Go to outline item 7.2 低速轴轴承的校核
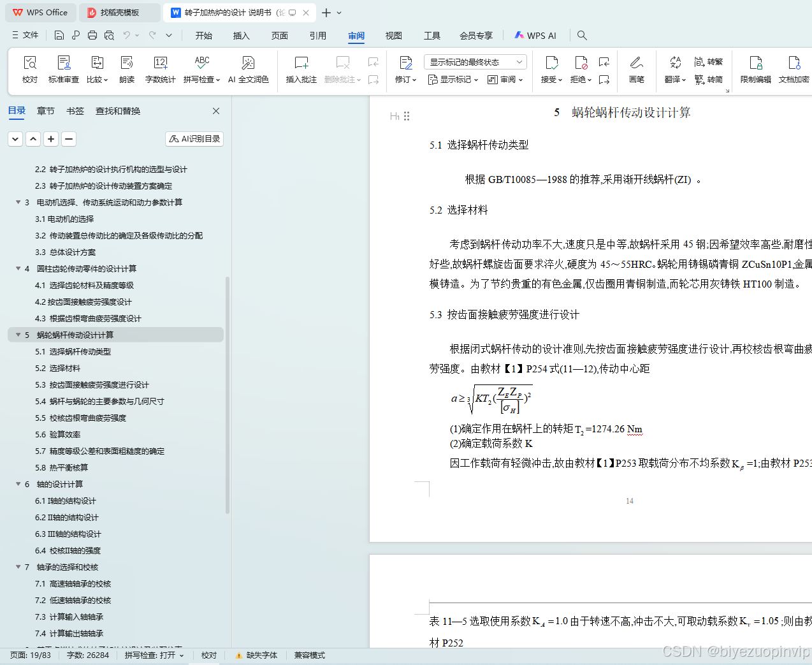The height and width of the screenshot is (665, 812). coord(73,600)
